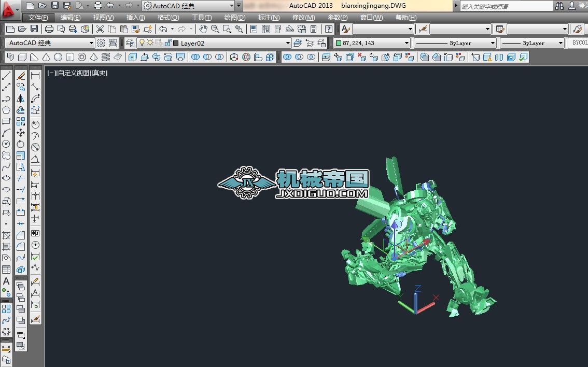
Task: Select the Multiline Text A tool
Action: 6,281
